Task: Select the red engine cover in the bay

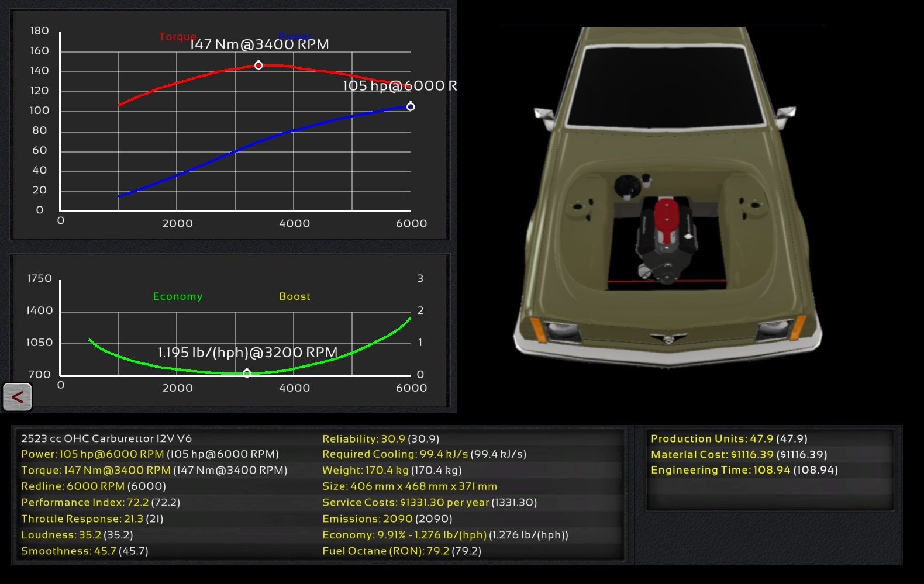Action: pos(666,219)
